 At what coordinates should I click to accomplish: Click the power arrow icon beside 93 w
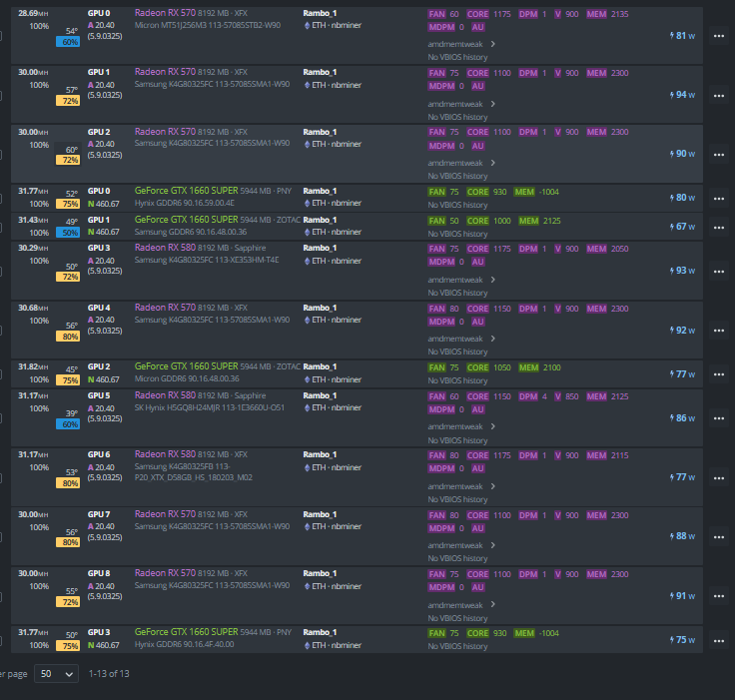point(671,271)
